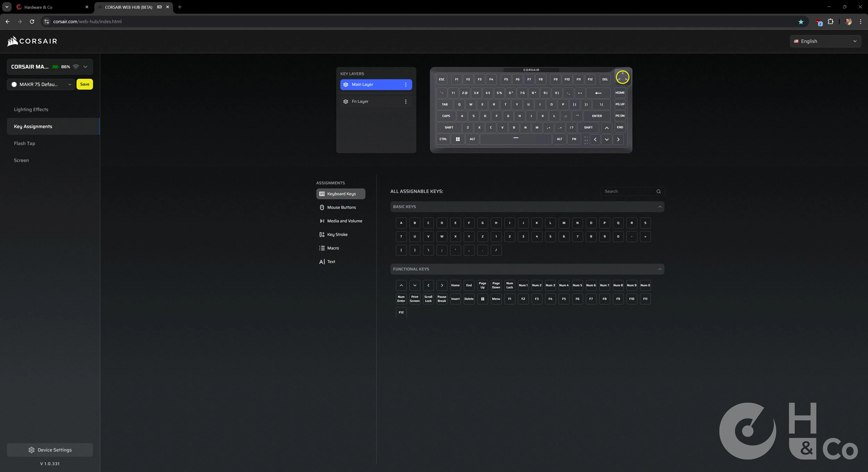Select the Windows key on keyboard preview
Image resolution: width=868 pixels, height=472 pixels.
tap(458, 139)
